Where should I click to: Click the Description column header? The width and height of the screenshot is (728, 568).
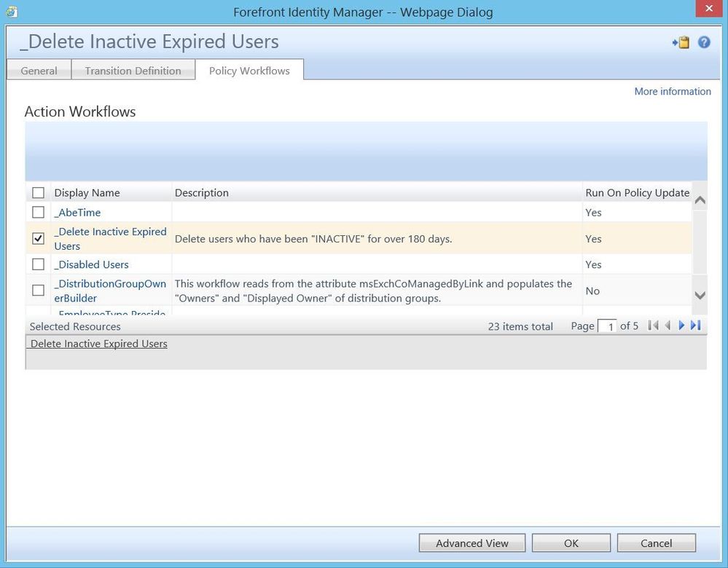[x=202, y=192]
